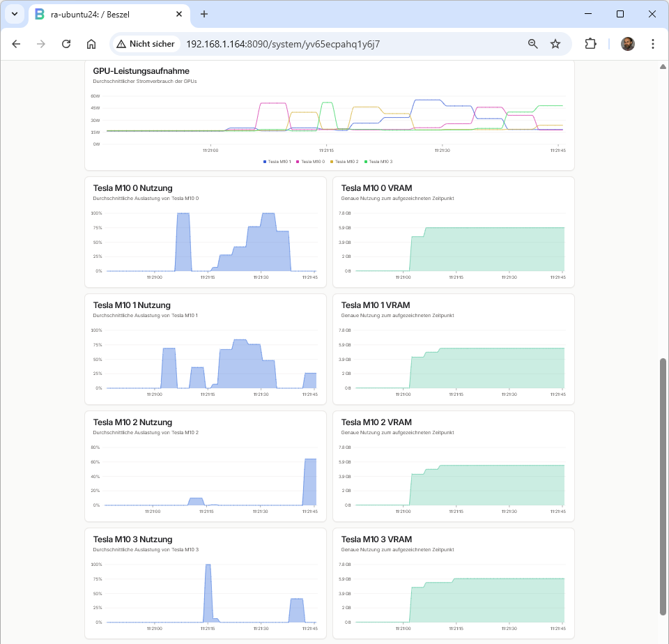Toggle the Tesla M10 0 legend entry

click(x=312, y=162)
